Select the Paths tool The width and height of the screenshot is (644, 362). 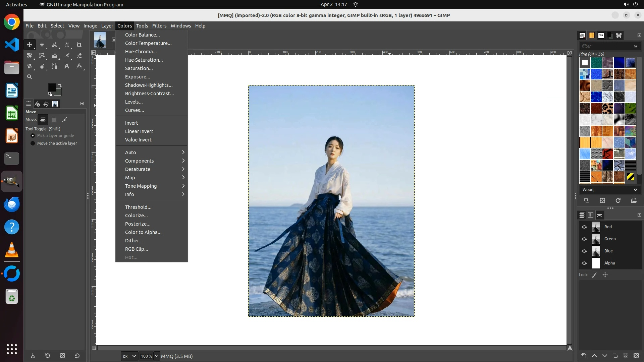pos(54,66)
